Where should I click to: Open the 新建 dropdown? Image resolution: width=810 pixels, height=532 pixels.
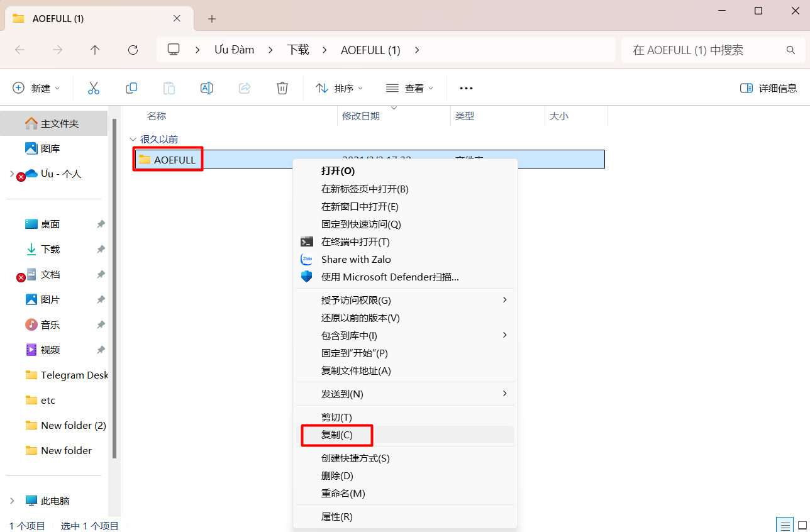click(36, 88)
